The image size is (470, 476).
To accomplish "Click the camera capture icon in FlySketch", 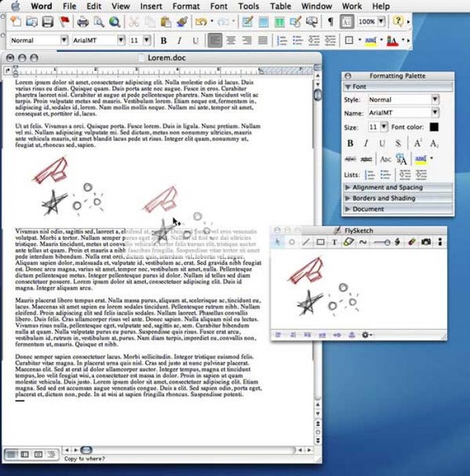I will click(426, 242).
